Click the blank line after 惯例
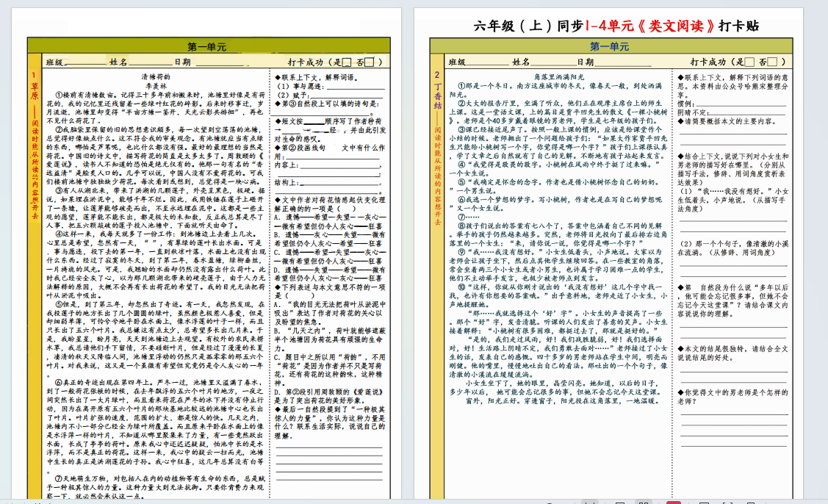This screenshot has width=828, height=504. pyautogui.click(x=742, y=104)
